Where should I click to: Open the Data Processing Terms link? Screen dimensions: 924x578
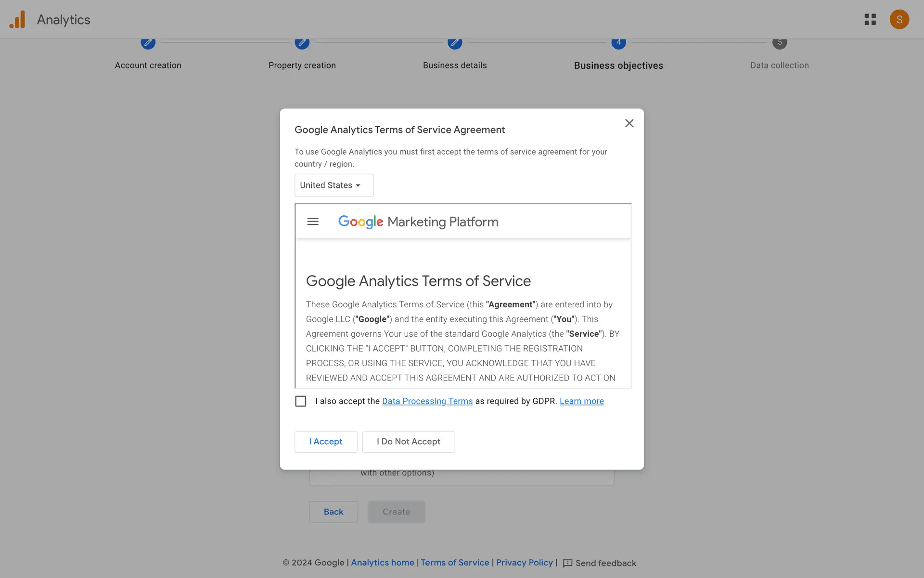click(x=427, y=401)
